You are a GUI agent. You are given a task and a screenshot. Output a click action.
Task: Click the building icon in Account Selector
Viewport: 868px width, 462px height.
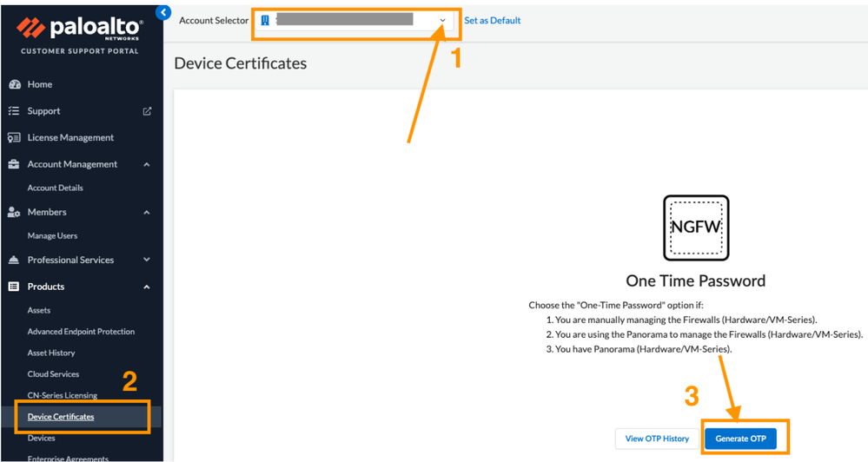[265, 21]
